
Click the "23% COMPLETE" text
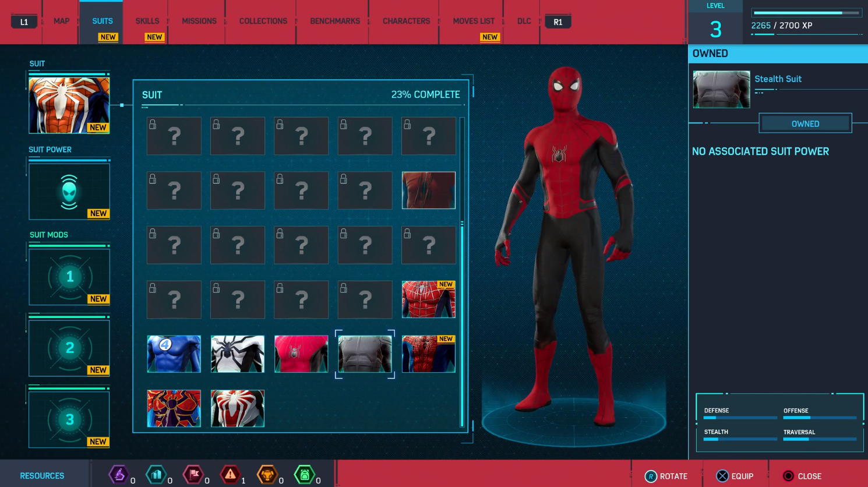point(425,94)
